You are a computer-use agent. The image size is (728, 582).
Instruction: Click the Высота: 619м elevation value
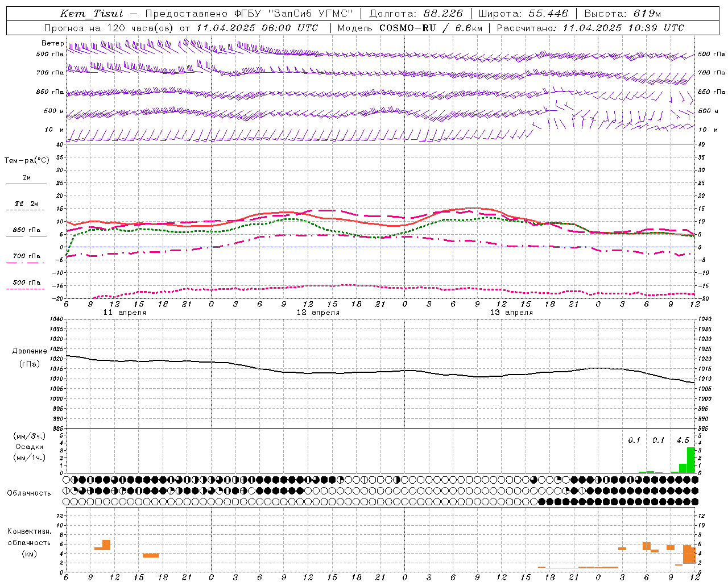pyautogui.click(x=622, y=14)
